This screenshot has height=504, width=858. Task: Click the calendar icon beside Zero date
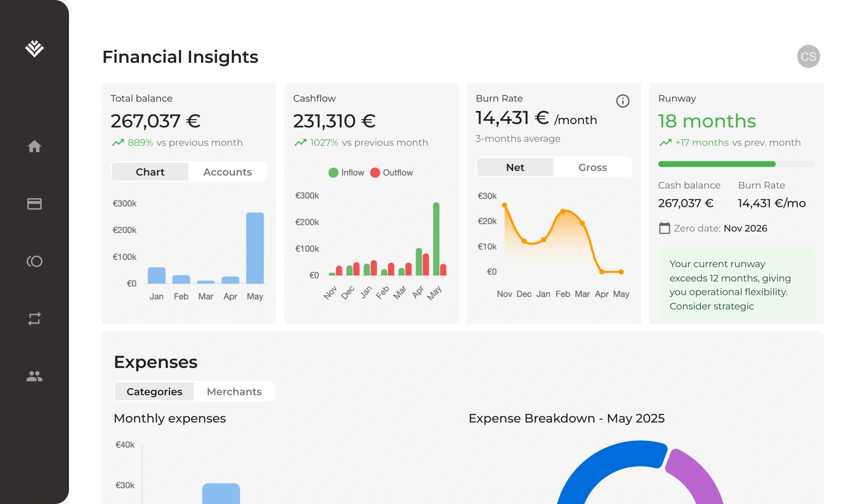point(664,228)
